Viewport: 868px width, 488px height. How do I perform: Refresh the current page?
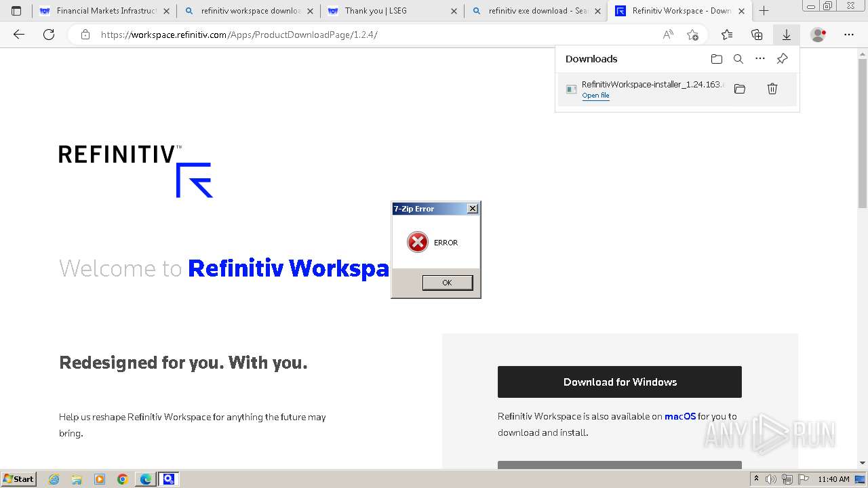tap(49, 35)
